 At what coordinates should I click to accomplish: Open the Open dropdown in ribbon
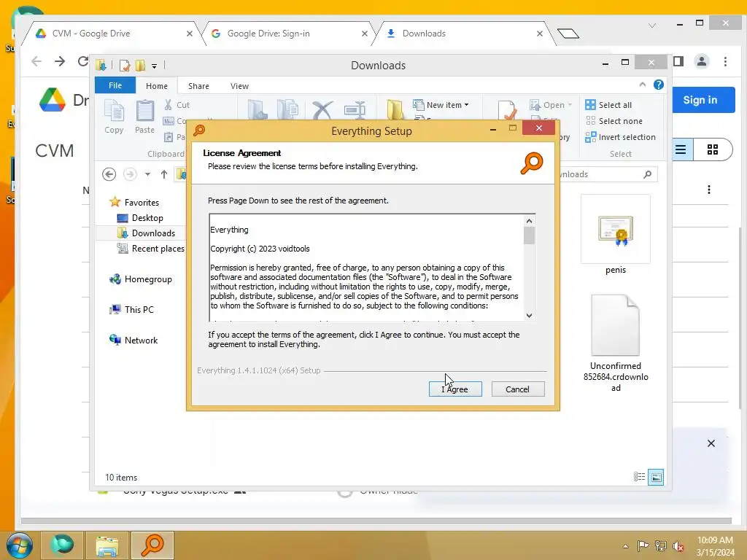pos(551,105)
